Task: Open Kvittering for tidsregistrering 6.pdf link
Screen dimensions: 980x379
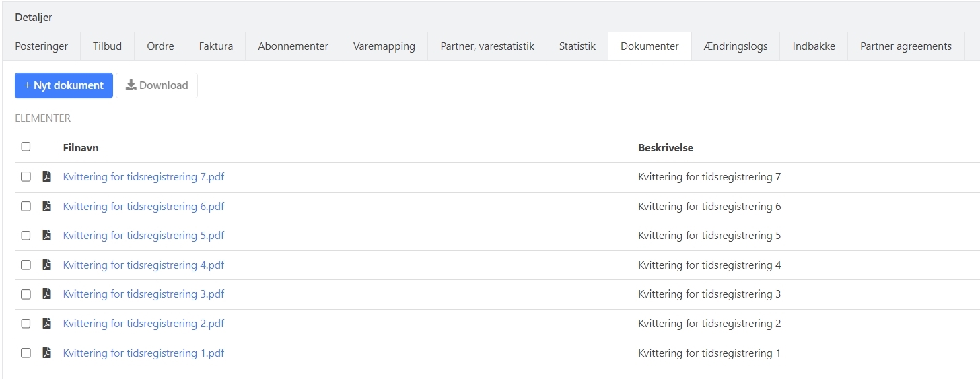Action: pos(143,206)
